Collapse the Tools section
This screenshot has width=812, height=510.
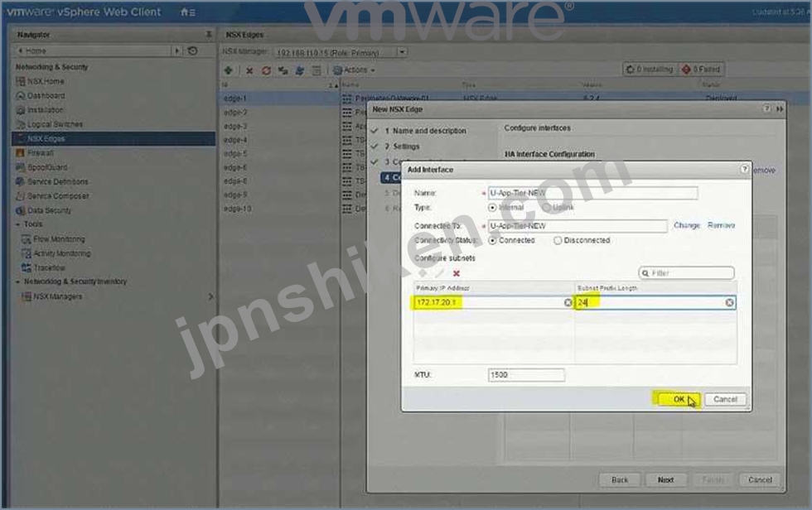click(x=17, y=224)
